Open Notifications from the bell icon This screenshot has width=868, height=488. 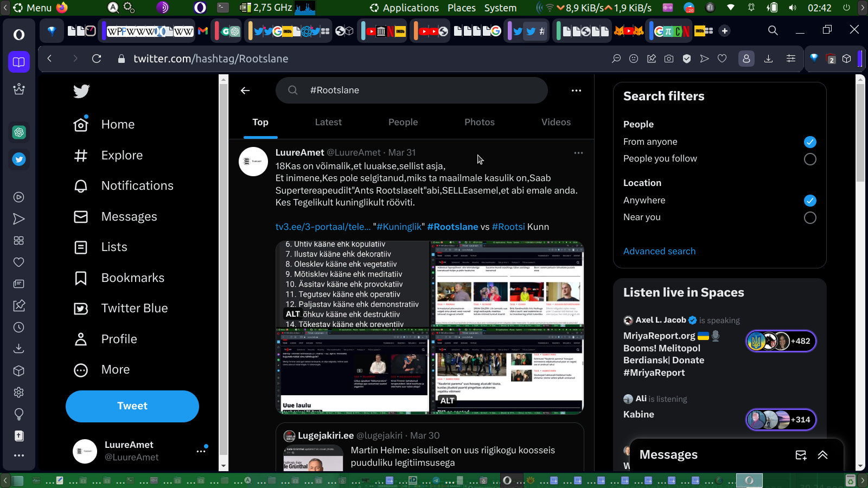point(81,186)
